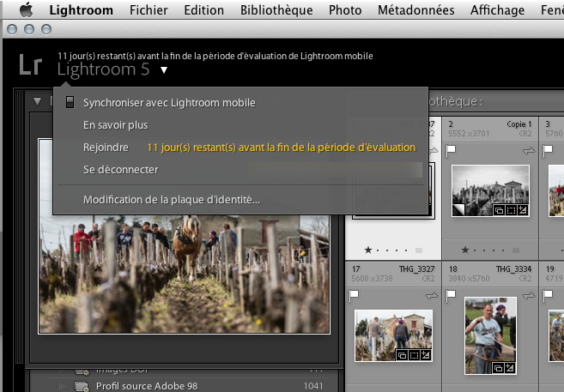The height and width of the screenshot is (392, 564).
Task: Toggle the flag on photo 18 THG_3334
Action: click(x=451, y=296)
